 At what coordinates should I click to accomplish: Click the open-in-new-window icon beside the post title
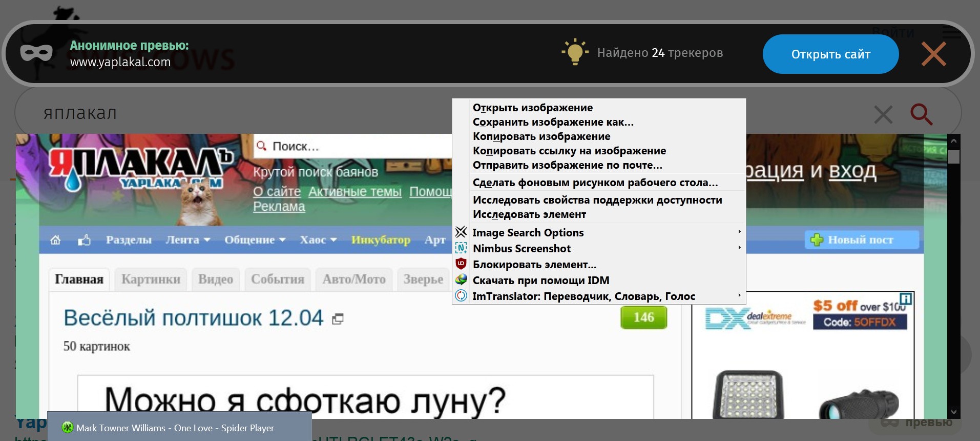338,319
